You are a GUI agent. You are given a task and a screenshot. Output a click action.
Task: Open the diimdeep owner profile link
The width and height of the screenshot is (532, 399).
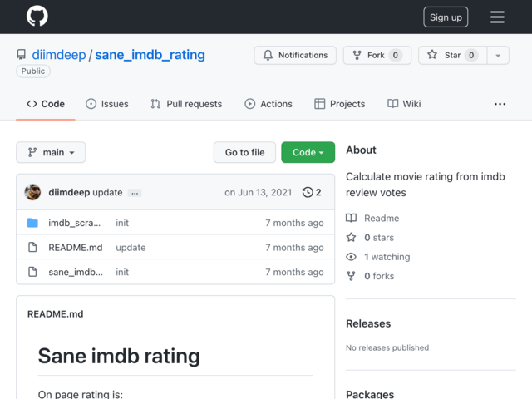[x=59, y=55]
